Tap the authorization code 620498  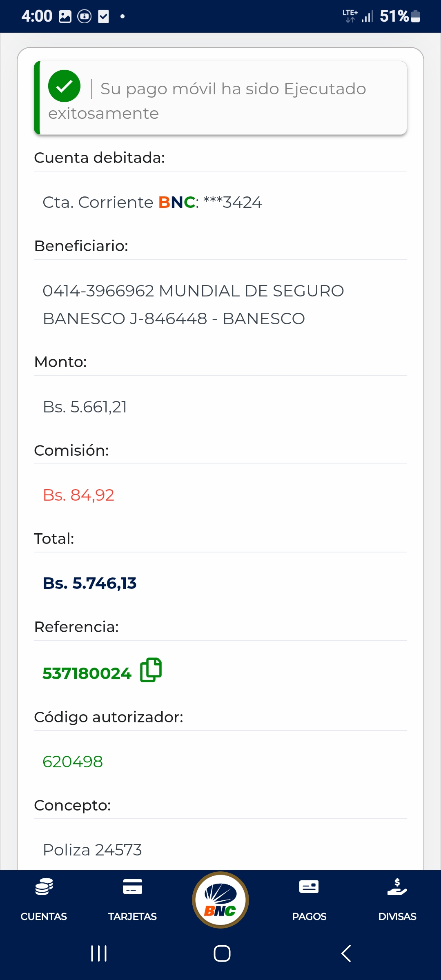(73, 762)
